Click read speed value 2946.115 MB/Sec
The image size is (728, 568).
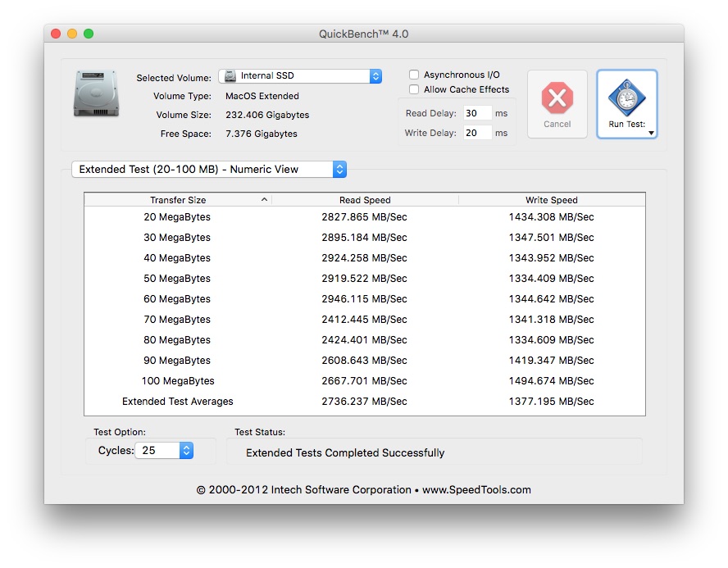(365, 299)
